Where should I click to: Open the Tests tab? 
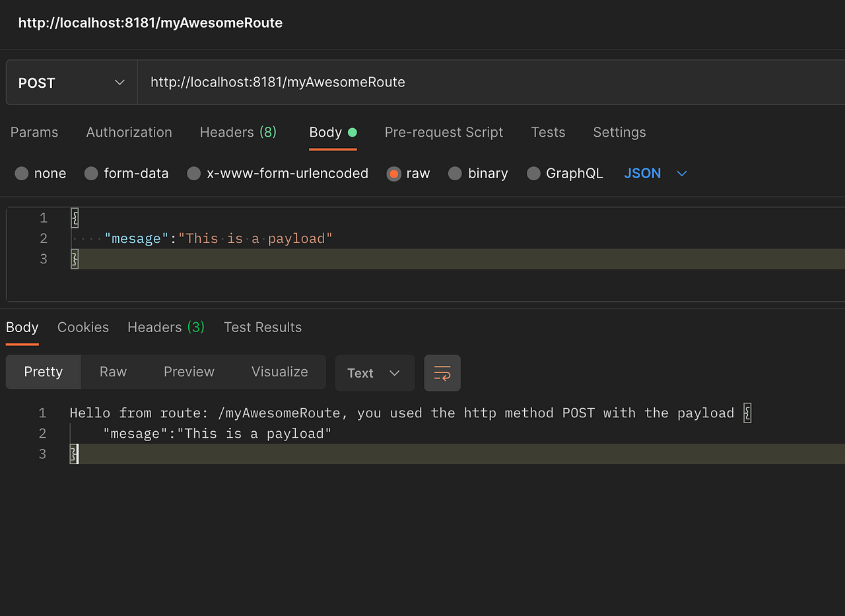[548, 132]
